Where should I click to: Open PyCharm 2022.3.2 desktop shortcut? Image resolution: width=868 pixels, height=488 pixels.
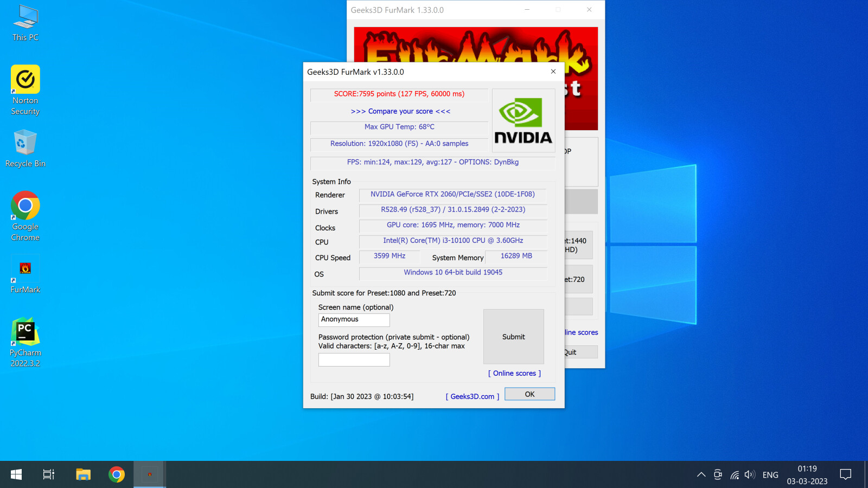click(25, 343)
